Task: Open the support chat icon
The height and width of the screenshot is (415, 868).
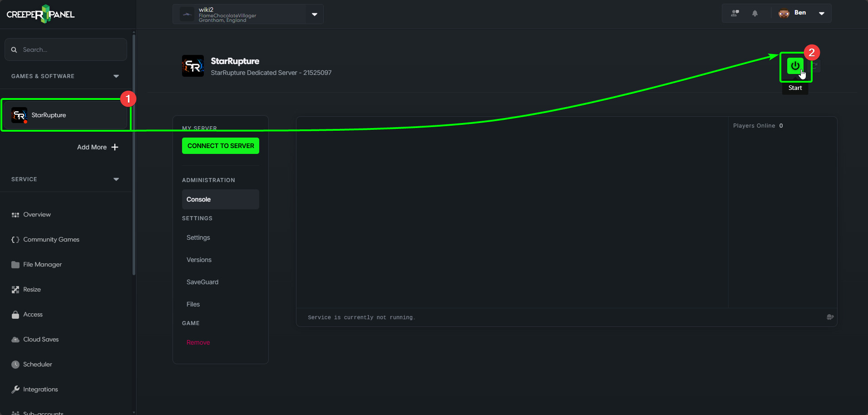Action: click(x=735, y=13)
